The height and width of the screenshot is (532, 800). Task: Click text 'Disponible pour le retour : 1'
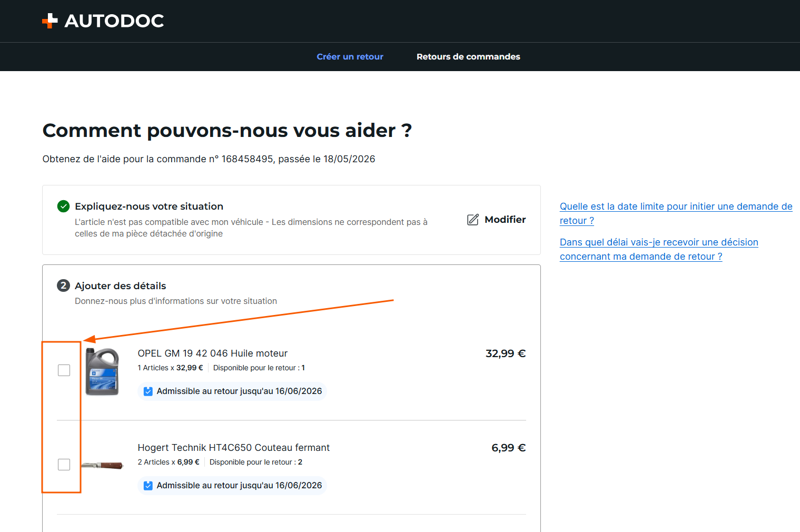pos(259,368)
